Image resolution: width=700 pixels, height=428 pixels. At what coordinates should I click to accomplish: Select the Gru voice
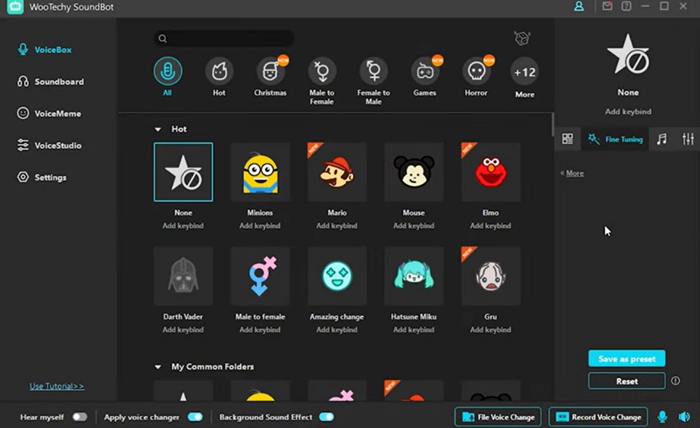point(491,276)
